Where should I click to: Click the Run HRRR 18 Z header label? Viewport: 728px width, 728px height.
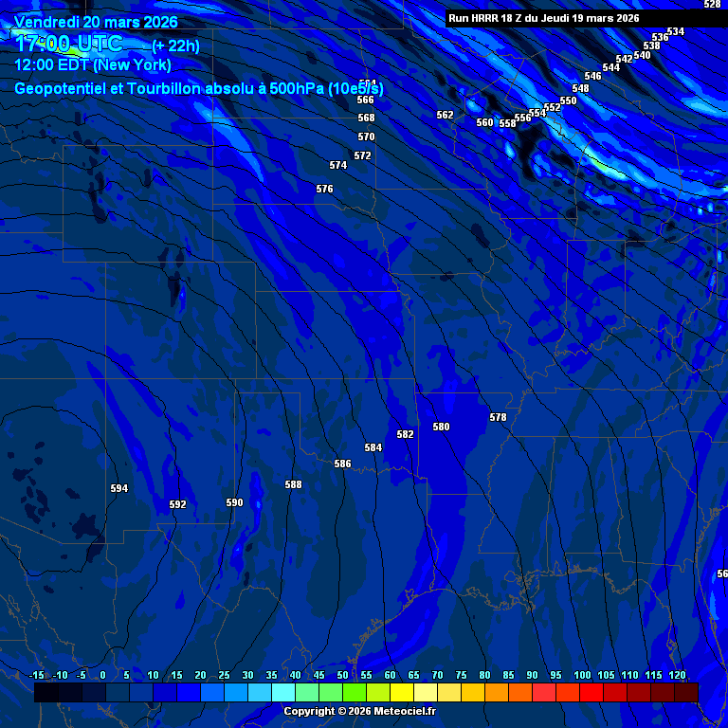click(543, 18)
